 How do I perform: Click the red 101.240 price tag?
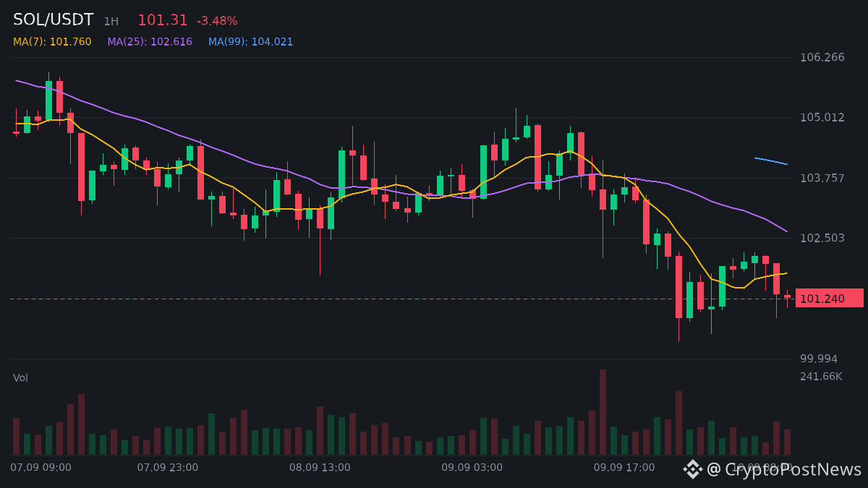click(829, 298)
